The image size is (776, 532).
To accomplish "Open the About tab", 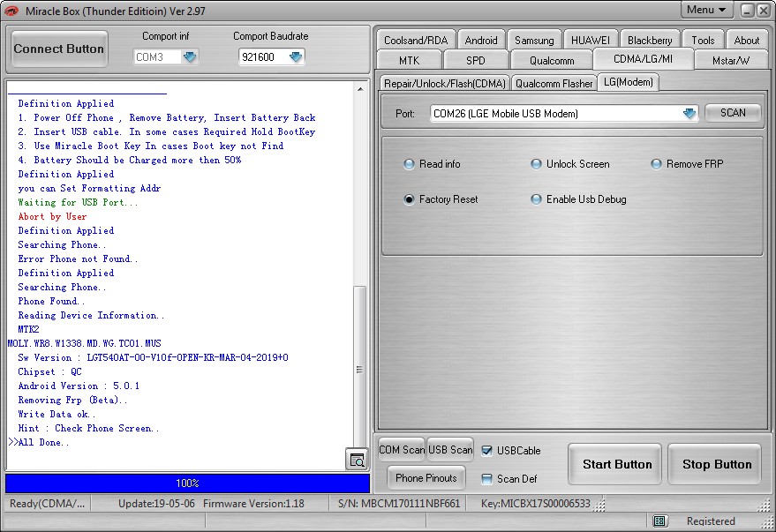I will (746, 40).
